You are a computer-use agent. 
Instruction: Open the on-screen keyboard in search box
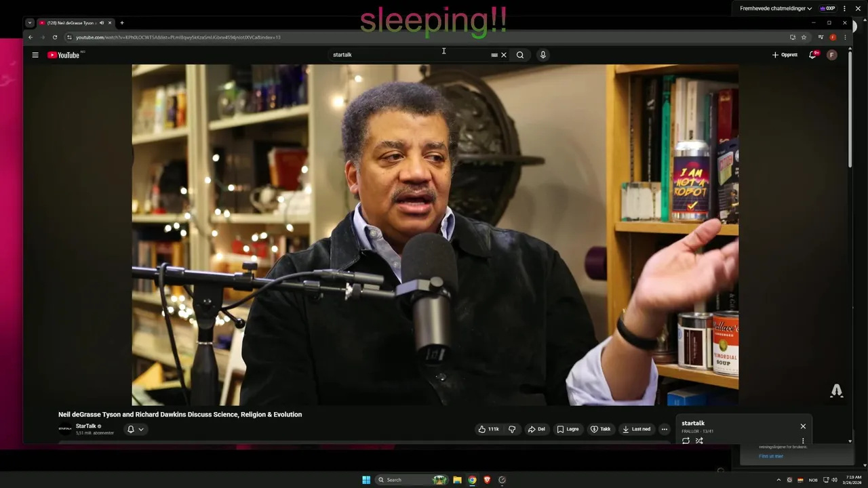[494, 55]
